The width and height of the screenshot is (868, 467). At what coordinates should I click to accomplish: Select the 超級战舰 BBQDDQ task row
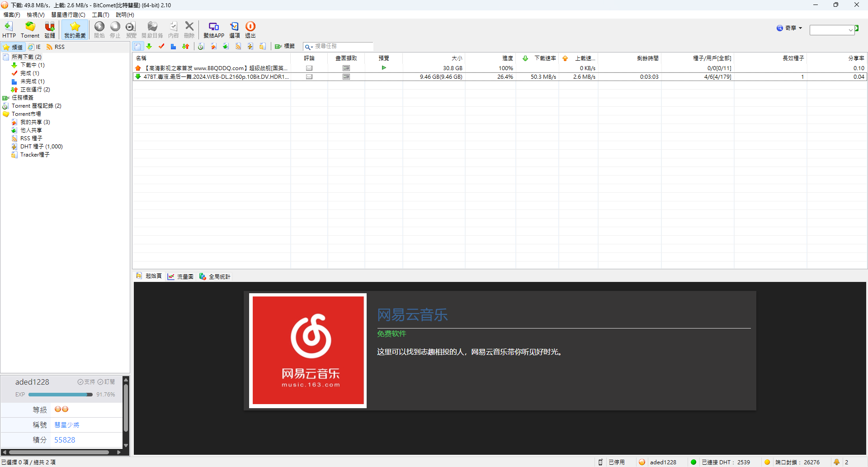[500, 68]
